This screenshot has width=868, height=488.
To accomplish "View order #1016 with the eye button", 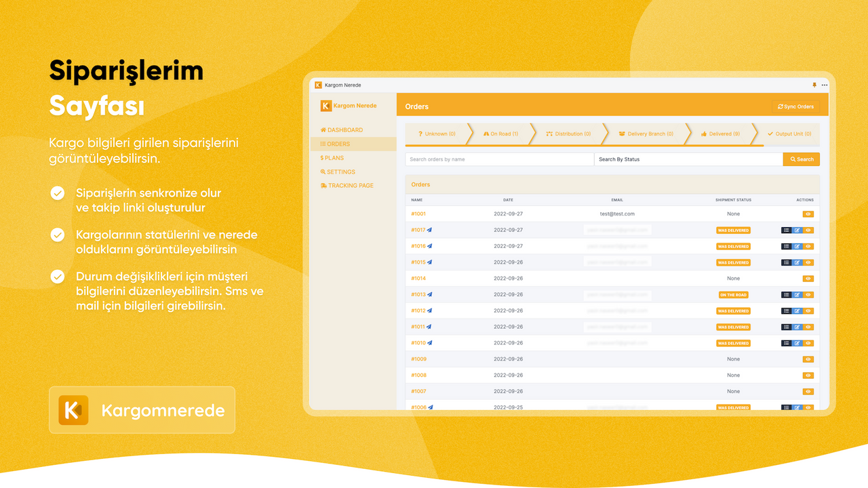I will pos(808,246).
